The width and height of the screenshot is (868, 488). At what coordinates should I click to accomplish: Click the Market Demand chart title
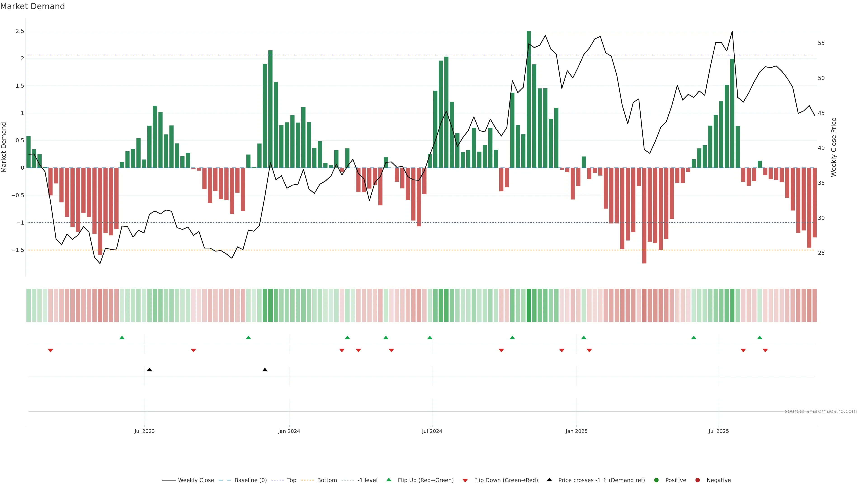[x=32, y=6]
